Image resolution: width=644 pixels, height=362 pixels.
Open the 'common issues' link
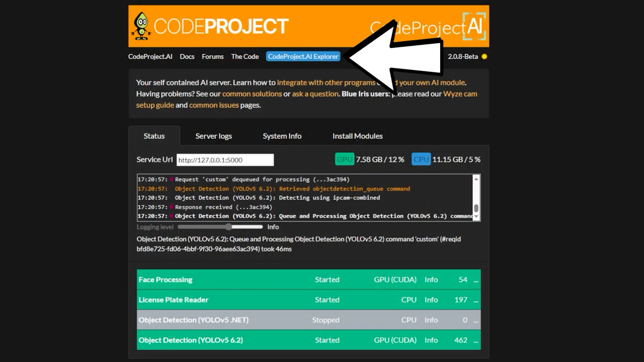pyautogui.click(x=214, y=105)
